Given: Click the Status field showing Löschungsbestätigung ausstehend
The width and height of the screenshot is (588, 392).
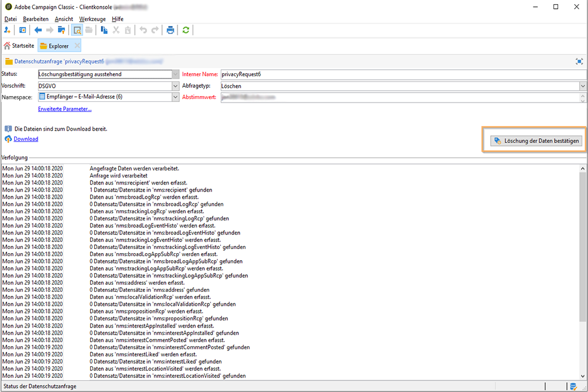Looking at the screenshot, I should 105,74.
